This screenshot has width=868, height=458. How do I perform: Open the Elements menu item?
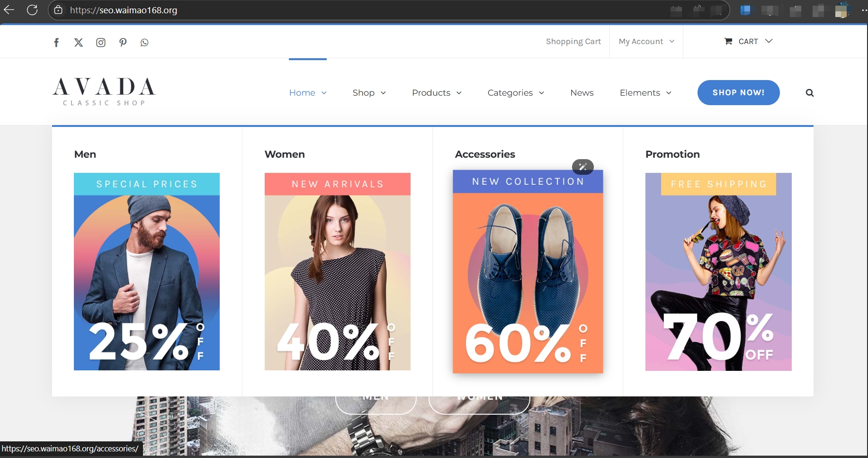click(x=640, y=93)
